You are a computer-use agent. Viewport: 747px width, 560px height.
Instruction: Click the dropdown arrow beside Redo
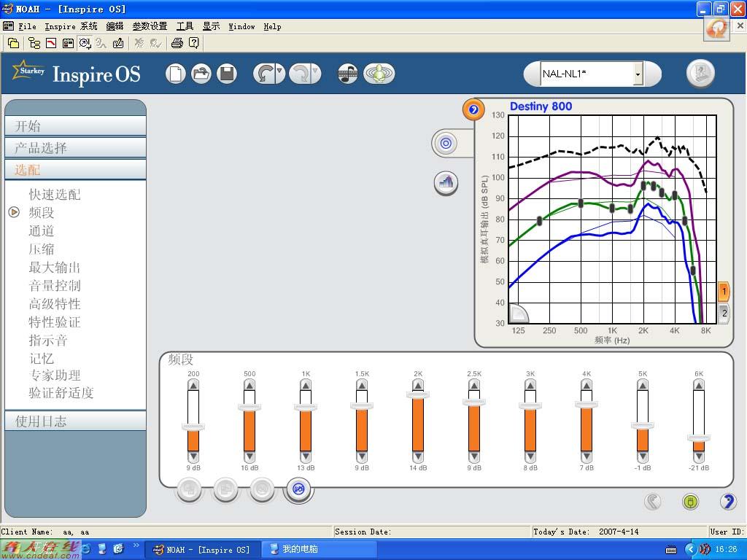pos(315,72)
